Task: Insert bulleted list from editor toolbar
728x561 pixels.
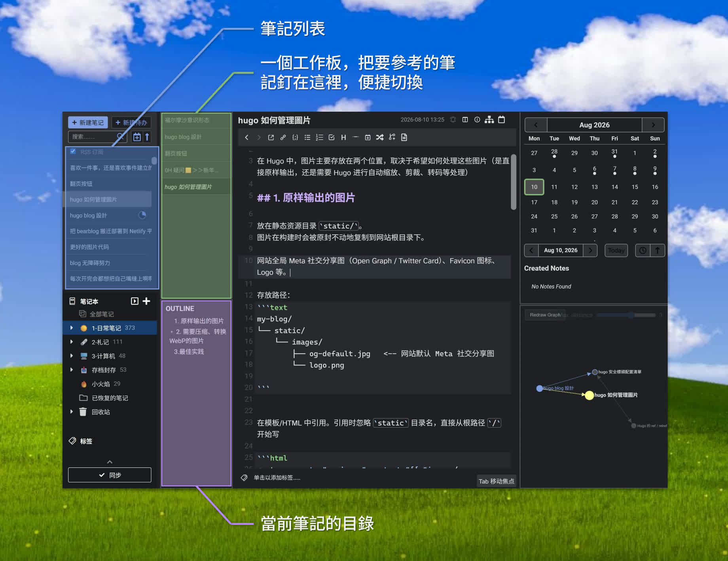Action: tap(307, 137)
